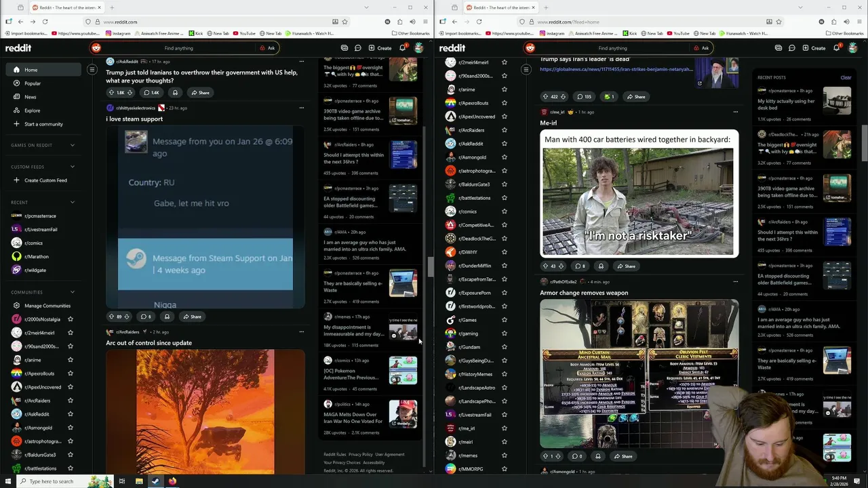Open File Explorer from the taskbar
The image size is (868, 488).
pyautogui.click(x=139, y=481)
